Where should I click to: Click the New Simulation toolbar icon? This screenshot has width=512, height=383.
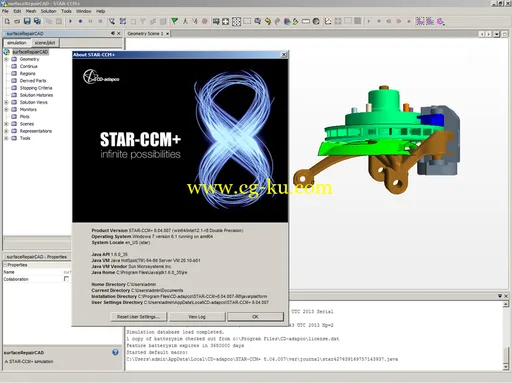(7, 21)
